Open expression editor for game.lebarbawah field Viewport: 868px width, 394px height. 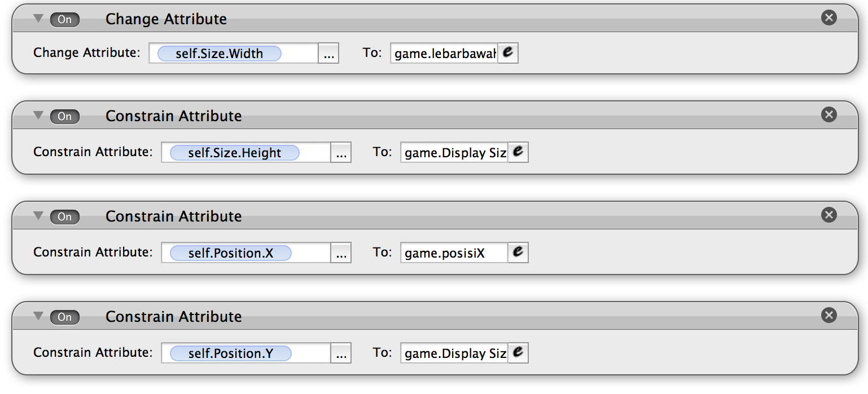tap(508, 54)
